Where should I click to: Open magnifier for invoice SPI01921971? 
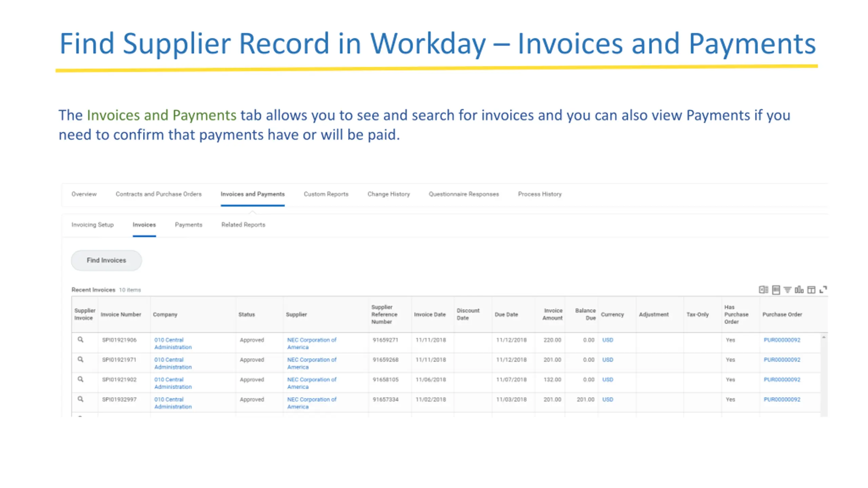tap(80, 359)
